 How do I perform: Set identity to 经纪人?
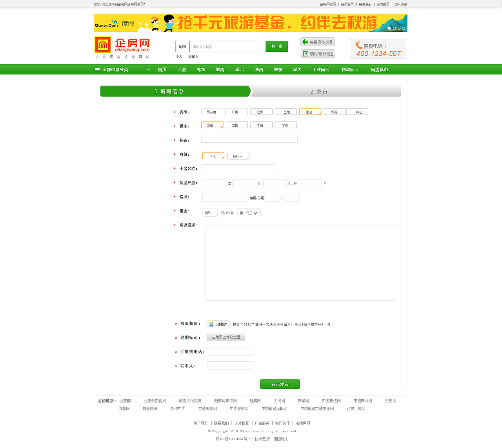[238, 156]
